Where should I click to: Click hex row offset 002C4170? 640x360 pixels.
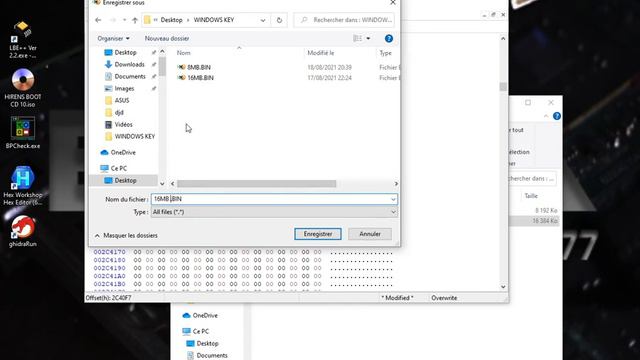(x=109, y=252)
